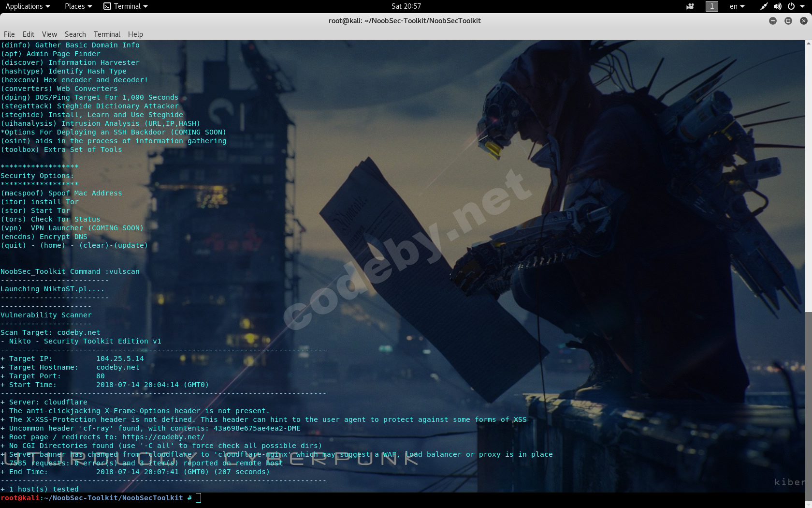Close the terminal window
This screenshot has width=812, height=508.
(804, 21)
